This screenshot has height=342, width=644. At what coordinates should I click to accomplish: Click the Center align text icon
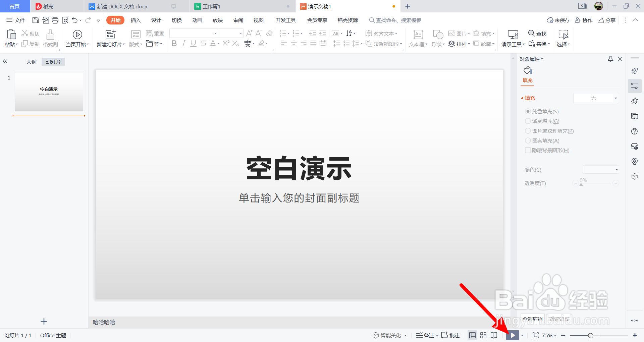coord(294,43)
